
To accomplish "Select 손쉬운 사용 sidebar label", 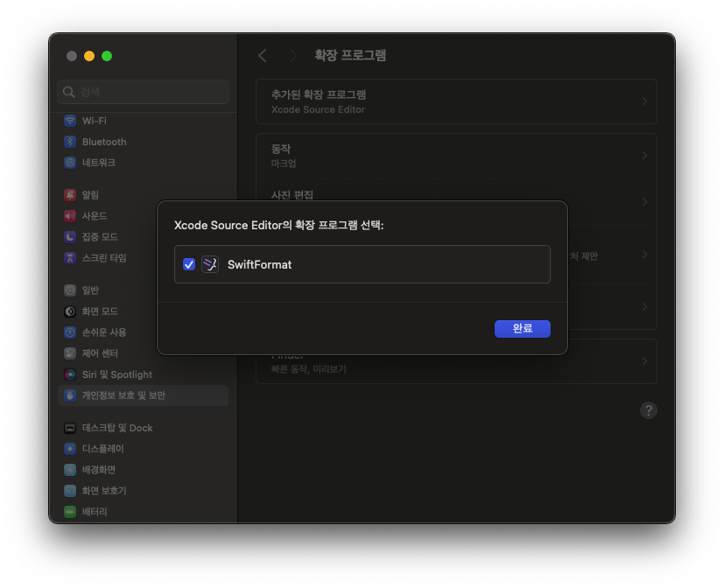I will pyautogui.click(x=104, y=332).
